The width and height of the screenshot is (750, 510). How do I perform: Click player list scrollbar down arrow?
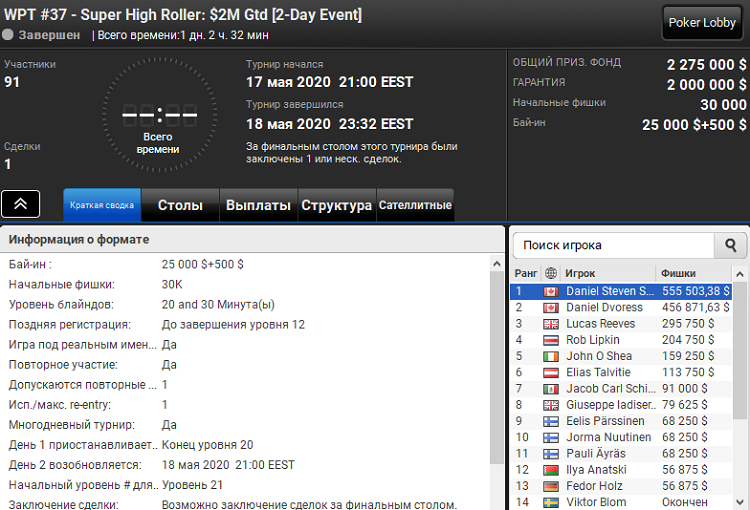point(740,502)
